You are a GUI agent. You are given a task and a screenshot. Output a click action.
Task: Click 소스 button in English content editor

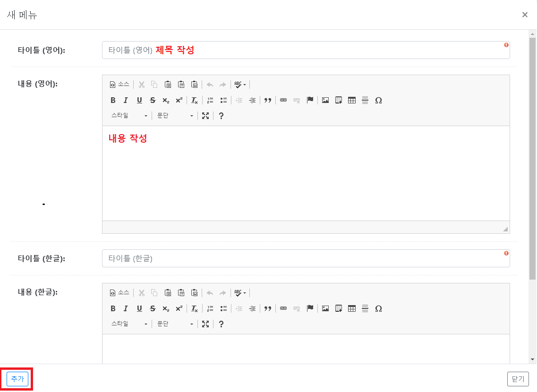point(119,85)
